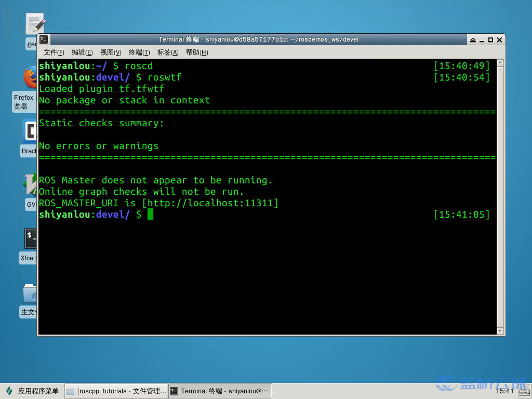Click the Terminal 终端 taskbar button
532x399 pixels.
pyautogui.click(x=220, y=391)
